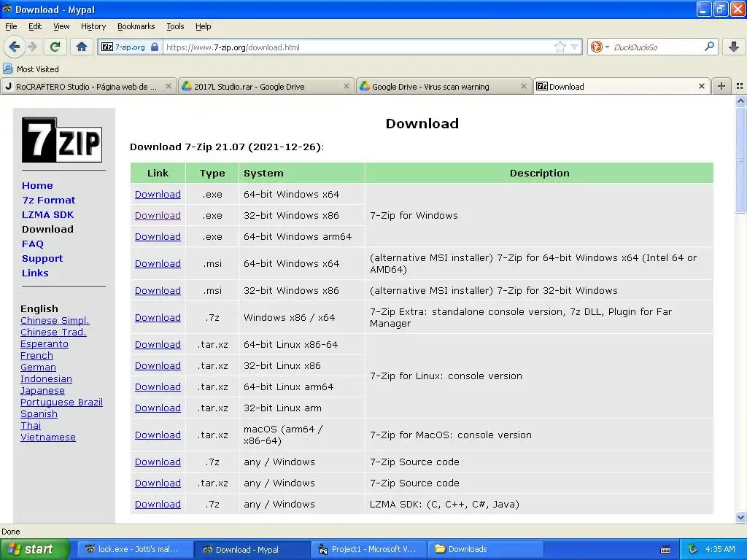747x560 pixels.
Task: Download 7-Zip Extra .7z for Windows x86 / x64
Action: pyautogui.click(x=158, y=318)
